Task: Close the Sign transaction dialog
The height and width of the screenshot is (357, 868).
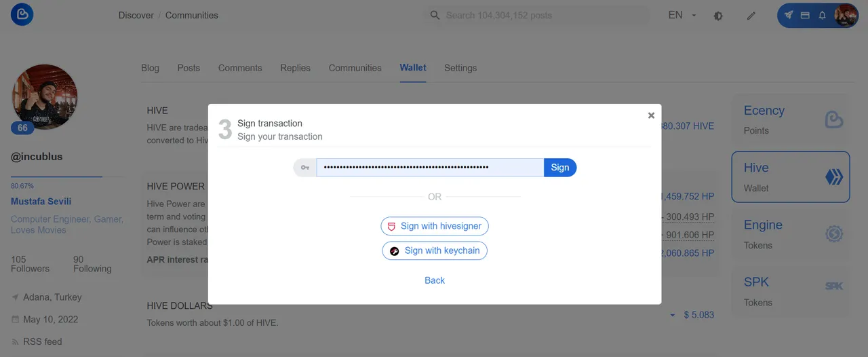Action: tap(651, 115)
